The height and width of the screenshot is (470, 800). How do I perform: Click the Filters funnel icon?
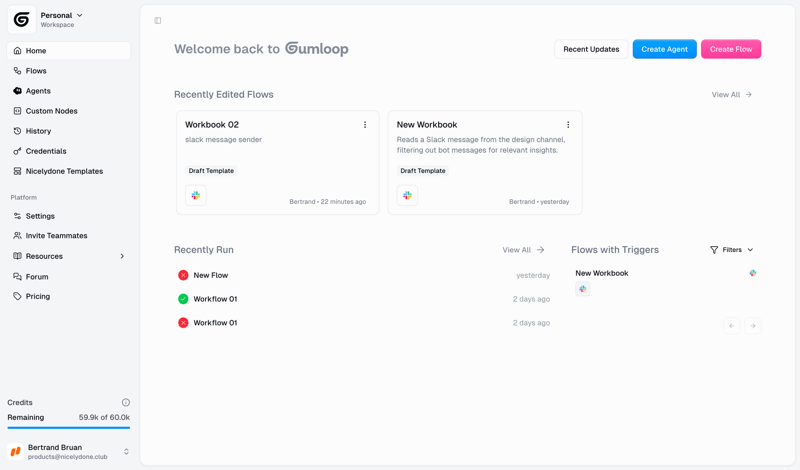coord(714,250)
